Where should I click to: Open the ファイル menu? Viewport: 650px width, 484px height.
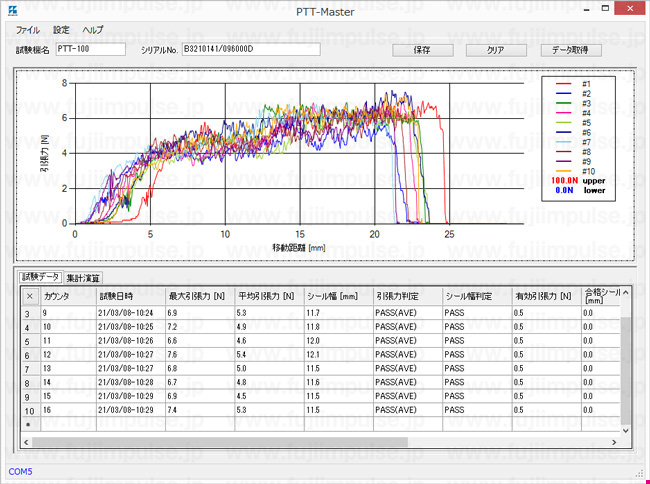(28, 30)
